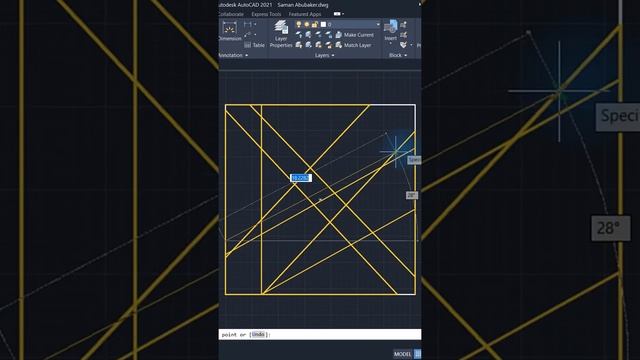The image size is (640, 360).
Task: Open the ribbon minimize options dropdown
Action: click(x=343, y=14)
